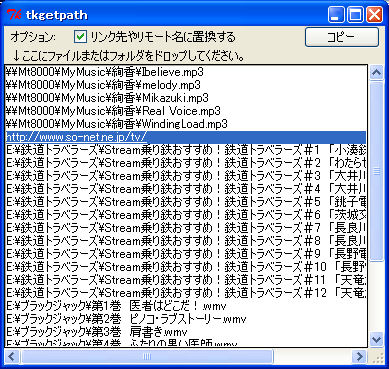The image size is (389, 369).
Task: Click the コピー button
Action: [342, 37]
